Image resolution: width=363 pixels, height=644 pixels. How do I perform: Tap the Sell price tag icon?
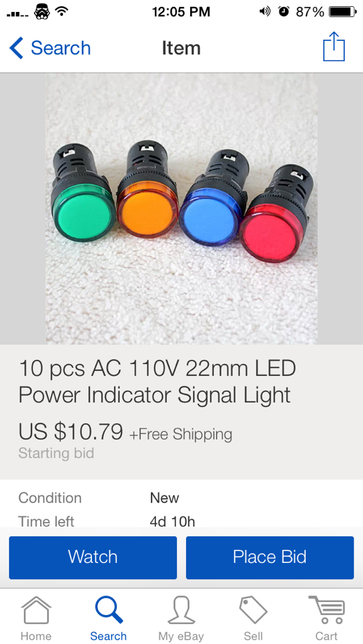[x=254, y=611]
